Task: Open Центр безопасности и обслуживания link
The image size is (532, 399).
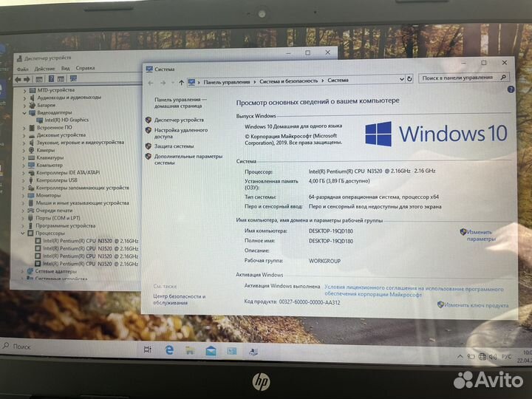Action: (x=179, y=299)
